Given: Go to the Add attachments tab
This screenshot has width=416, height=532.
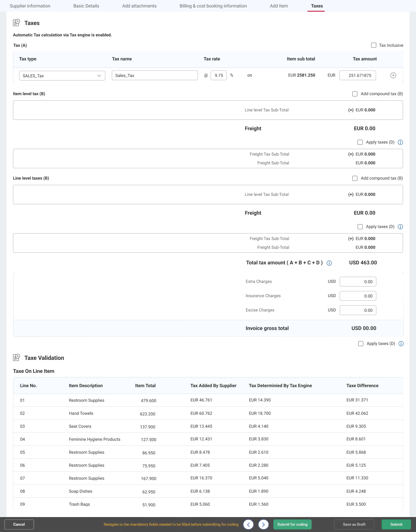Looking at the screenshot, I should (139, 6).
